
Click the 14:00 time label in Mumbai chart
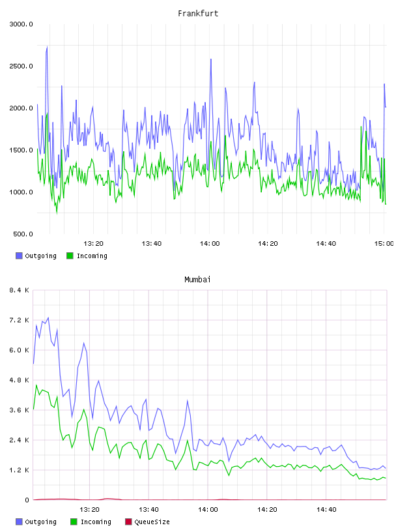click(x=208, y=510)
